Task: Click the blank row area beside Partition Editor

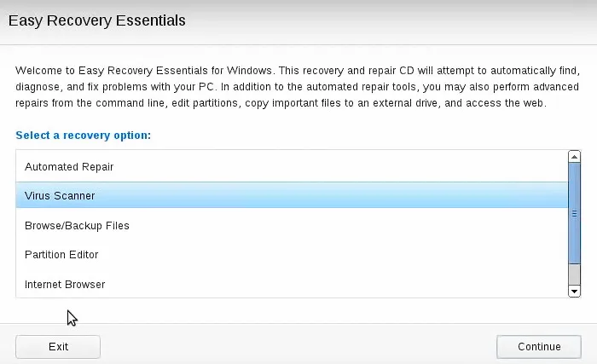Action: pyautogui.click(x=341, y=255)
